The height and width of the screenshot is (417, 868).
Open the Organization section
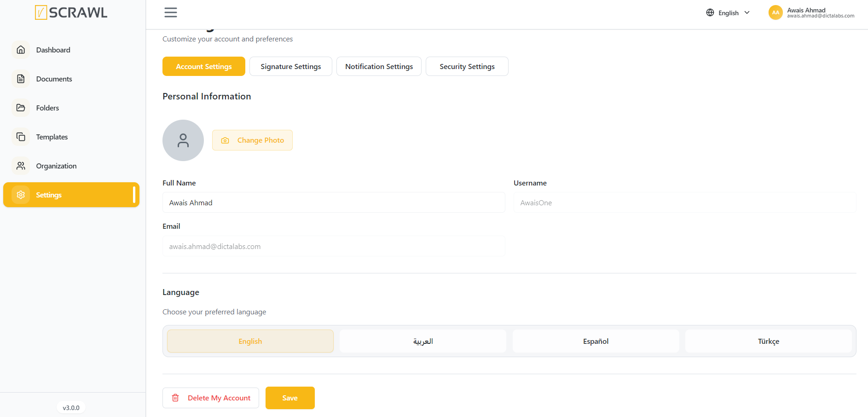pos(71,166)
